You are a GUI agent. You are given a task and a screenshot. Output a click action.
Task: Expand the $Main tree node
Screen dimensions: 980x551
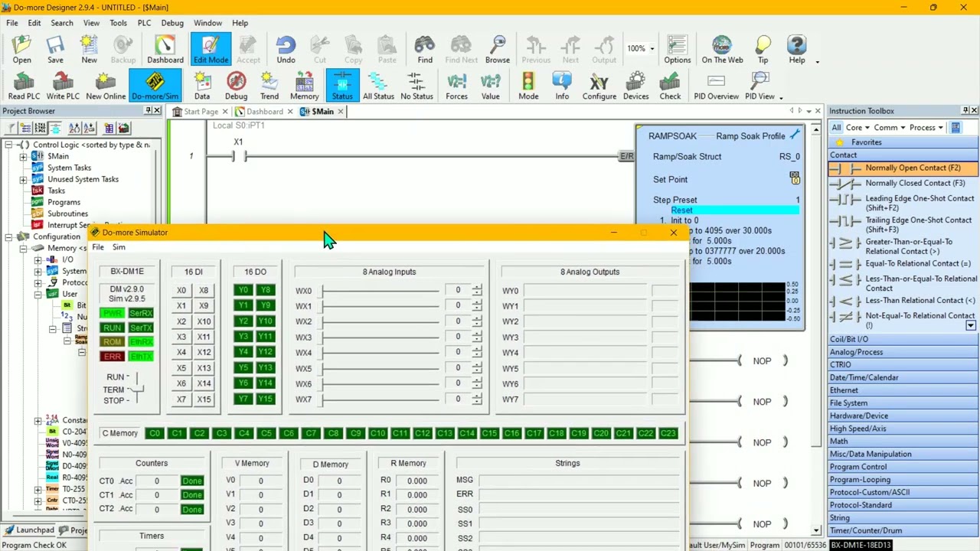click(23, 156)
